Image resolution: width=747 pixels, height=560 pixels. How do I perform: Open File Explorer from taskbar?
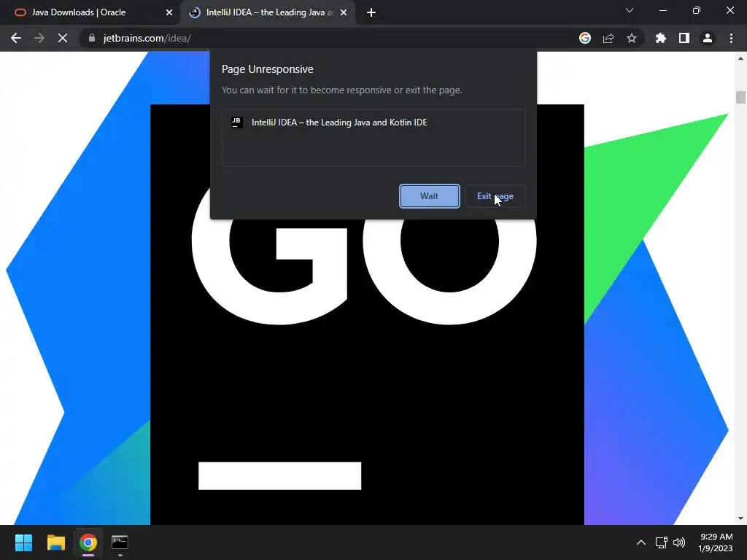coord(55,542)
